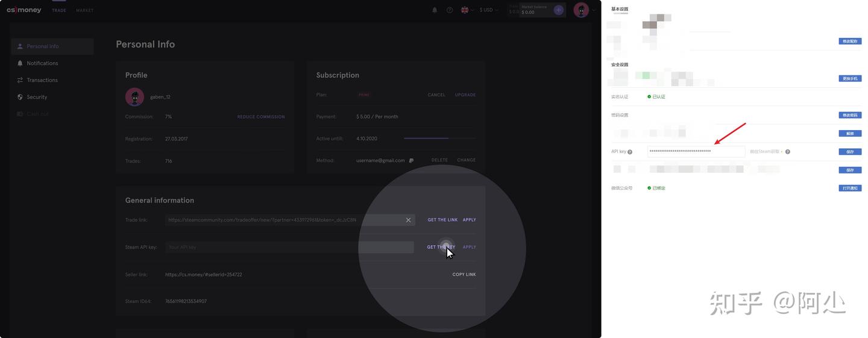Select Personal info in the sidebar

pos(52,46)
